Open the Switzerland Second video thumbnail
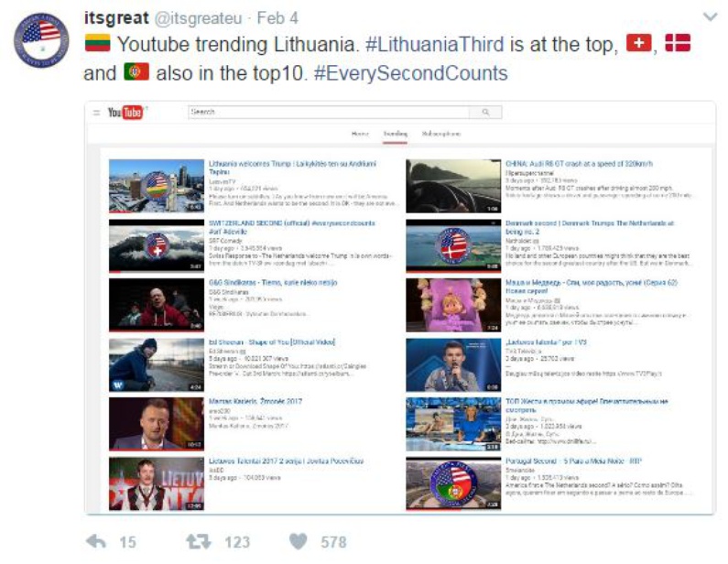The height and width of the screenshot is (564, 728). [x=157, y=245]
